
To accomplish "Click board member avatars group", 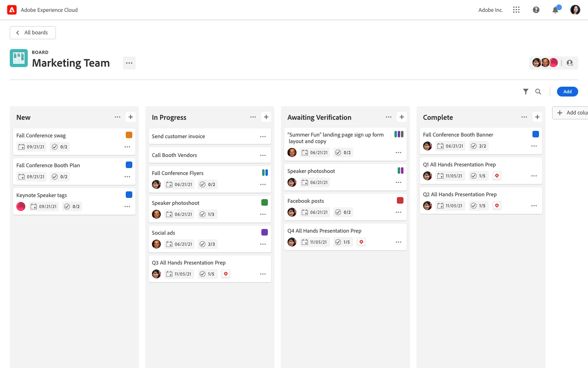I will [545, 63].
